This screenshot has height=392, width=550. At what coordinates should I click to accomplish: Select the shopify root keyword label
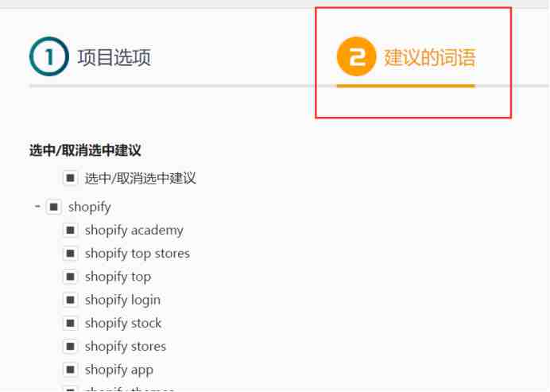click(90, 207)
